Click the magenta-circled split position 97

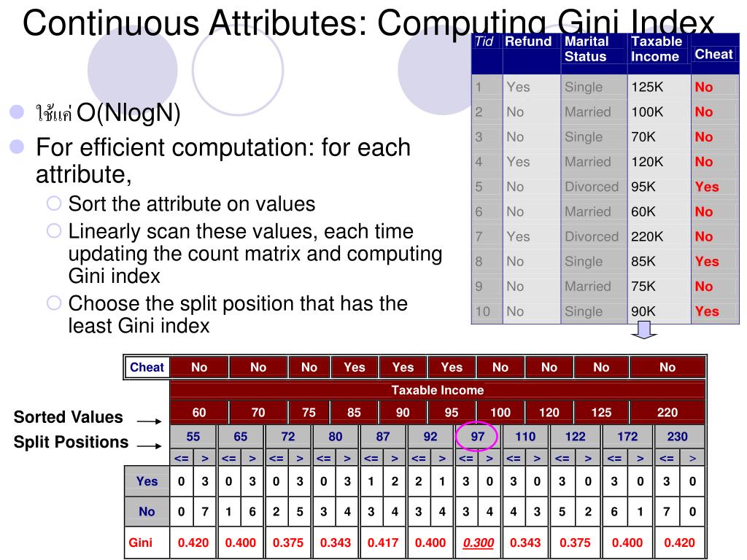(478, 437)
